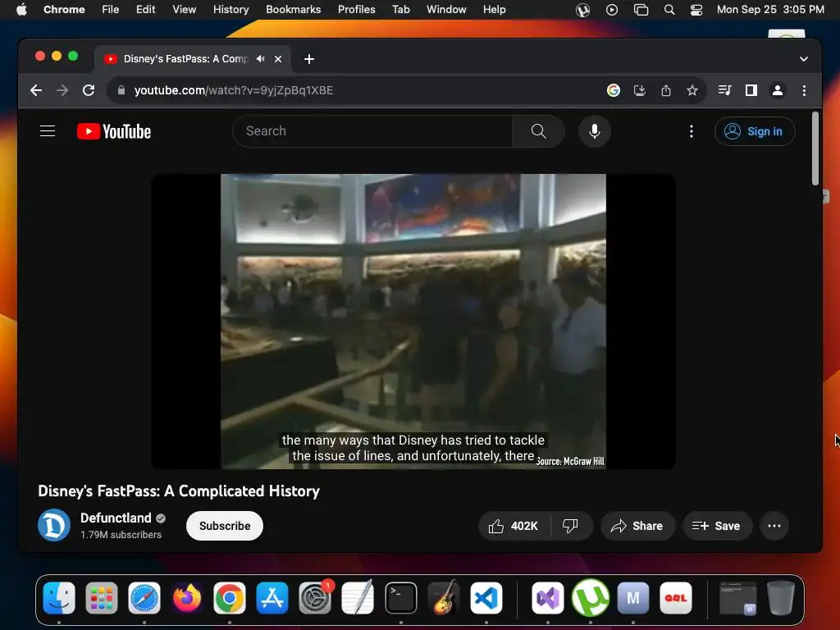Click the Sign in button
Image resolution: width=840 pixels, height=630 pixels.
(755, 131)
